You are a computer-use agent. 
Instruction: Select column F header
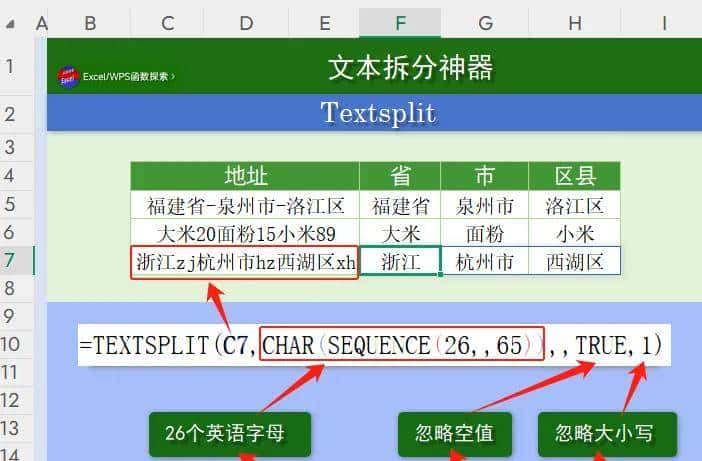pos(400,23)
